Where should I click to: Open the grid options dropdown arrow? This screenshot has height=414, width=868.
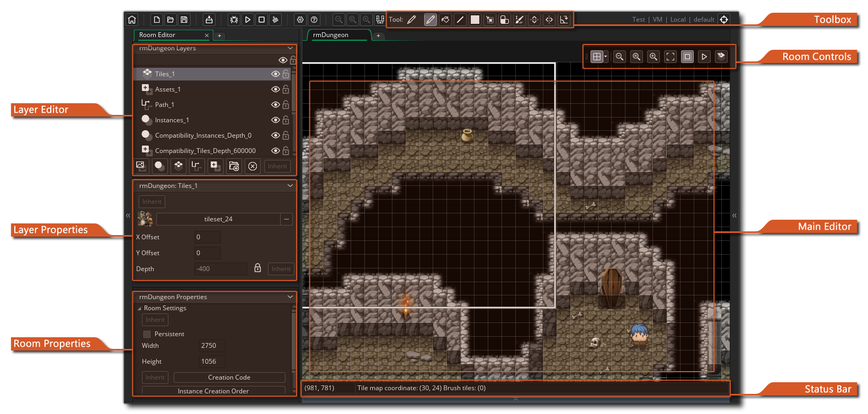point(606,57)
